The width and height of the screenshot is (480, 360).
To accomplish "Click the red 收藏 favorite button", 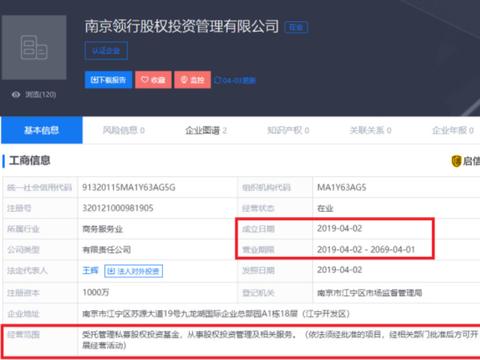I will point(153,80).
